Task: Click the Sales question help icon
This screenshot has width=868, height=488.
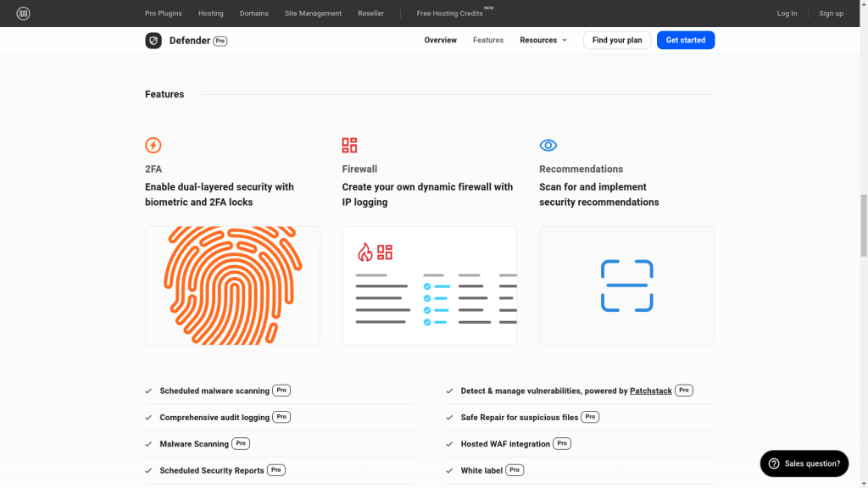Action: [773, 463]
